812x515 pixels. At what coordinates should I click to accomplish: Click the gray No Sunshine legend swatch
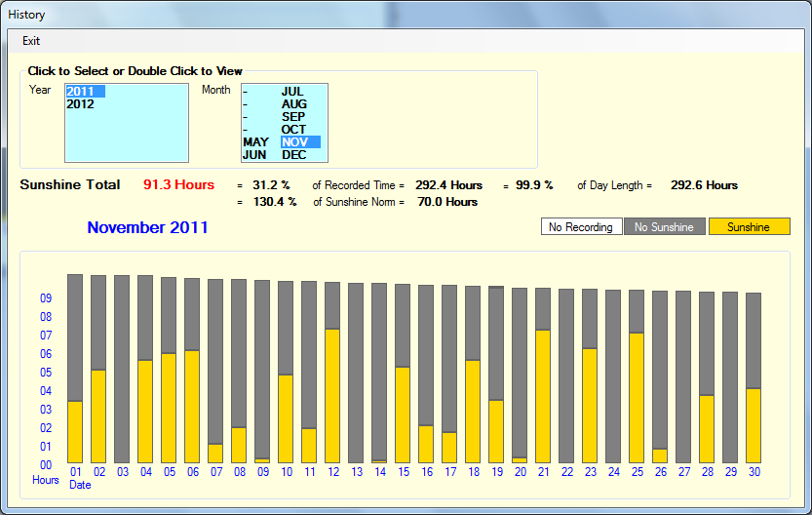(664, 227)
